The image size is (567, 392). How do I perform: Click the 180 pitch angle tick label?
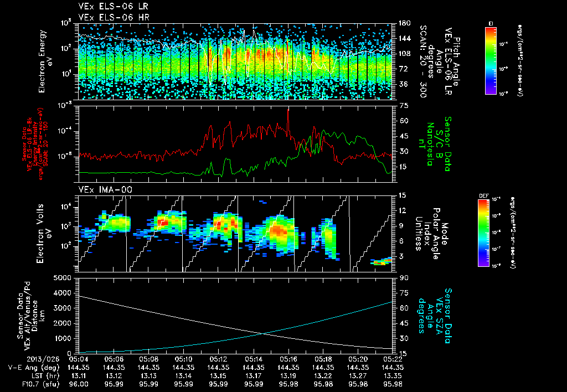[405, 23]
